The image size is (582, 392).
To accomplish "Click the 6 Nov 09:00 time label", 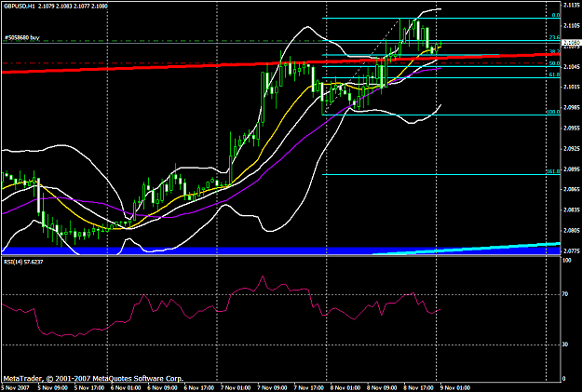I will pos(162,388).
